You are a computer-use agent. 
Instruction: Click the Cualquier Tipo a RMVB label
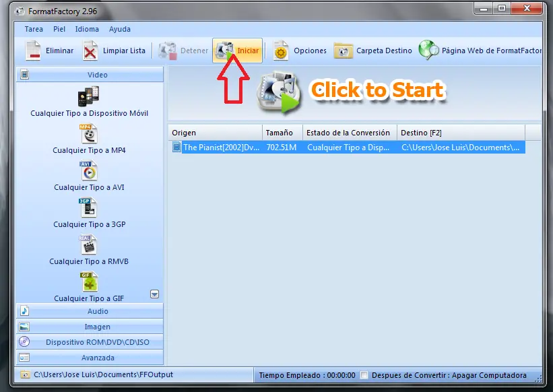(x=89, y=261)
